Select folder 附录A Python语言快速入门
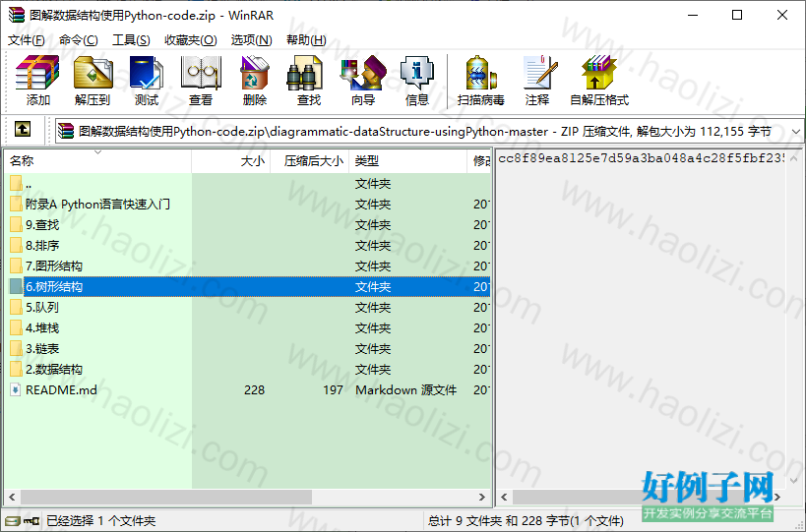The image size is (806, 532). click(97, 205)
